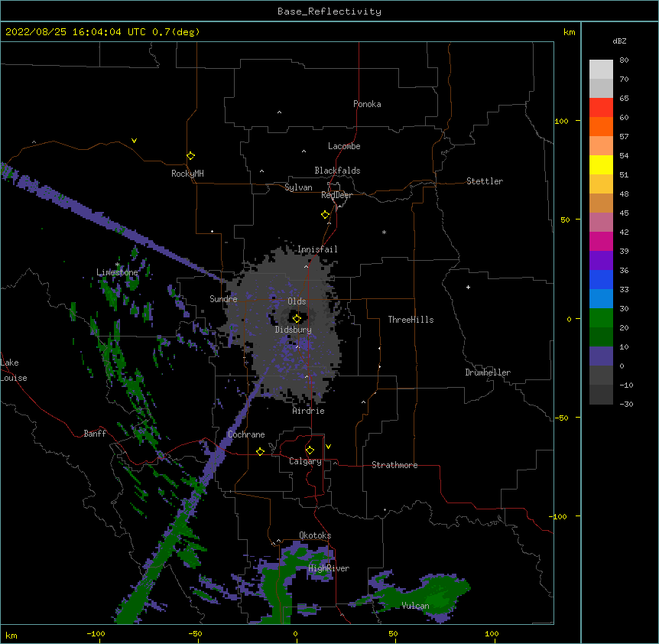The width and height of the screenshot is (659, 644).
Task: Select the purple 36-39 dBZ legend swatch
Action: click(x=601, y=261)
